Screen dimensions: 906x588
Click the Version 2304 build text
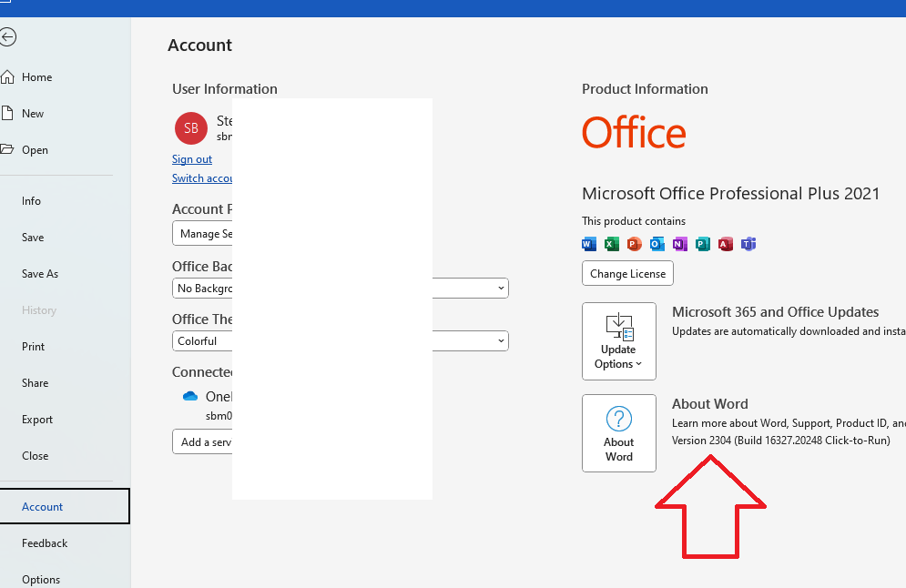pyautogui.click(x=780, y=441)
